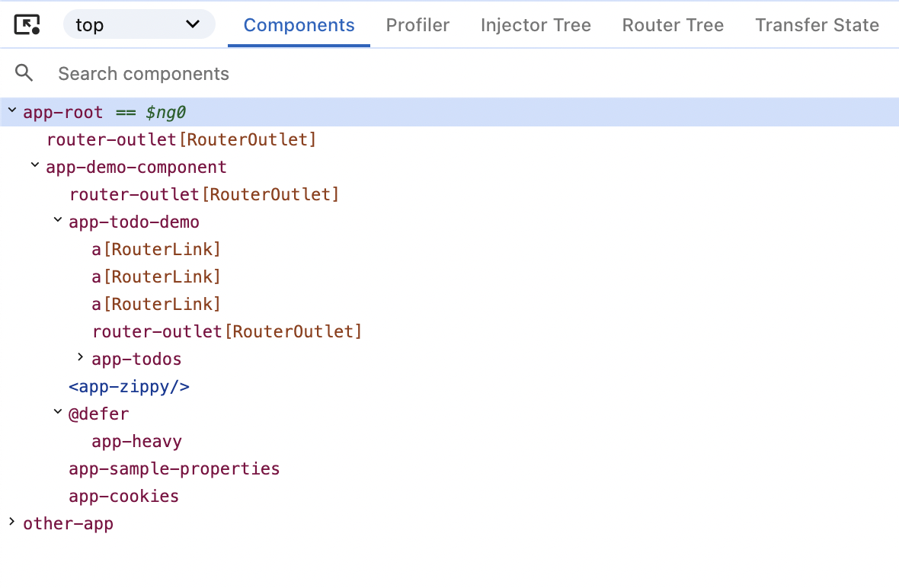Click the element inspection icon
The height and width of the screenshot is (588, 899).
pos(27,24)
